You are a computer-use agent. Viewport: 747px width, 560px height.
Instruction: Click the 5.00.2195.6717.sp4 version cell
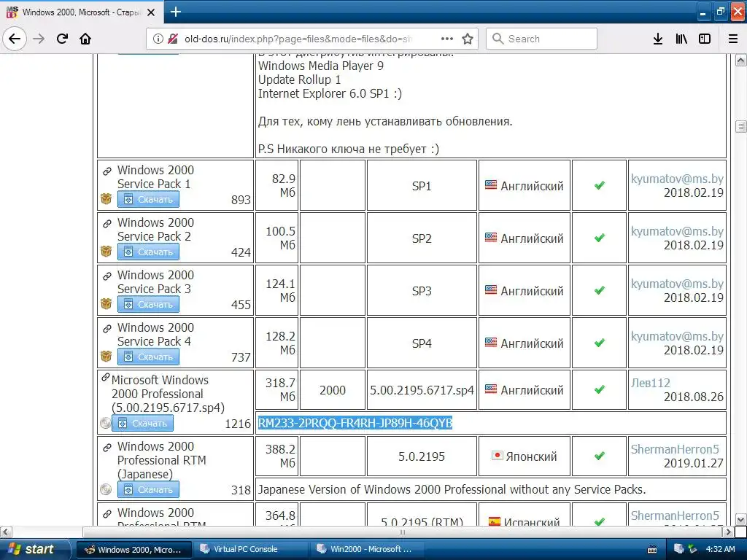[422, 390]
